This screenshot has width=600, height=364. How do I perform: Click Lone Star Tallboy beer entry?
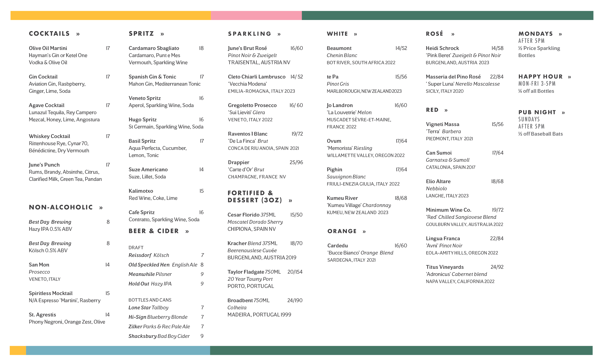[149, 308]
